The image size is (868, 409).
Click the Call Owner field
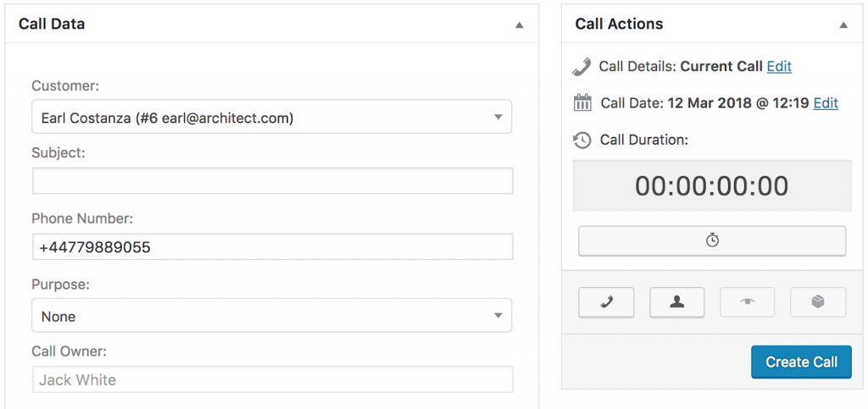coord(272,379)
